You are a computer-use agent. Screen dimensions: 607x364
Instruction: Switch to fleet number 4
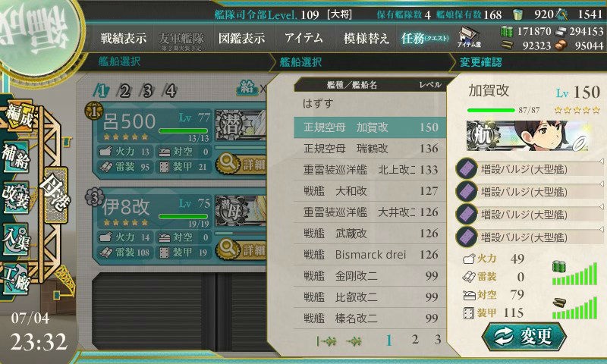170,91
